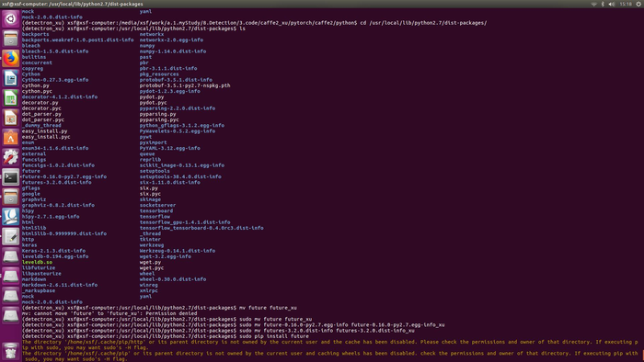Click the 'socketserver' directory name
Image resolution: width=644 pixels, height=362 pixels.
pos(157,205)
